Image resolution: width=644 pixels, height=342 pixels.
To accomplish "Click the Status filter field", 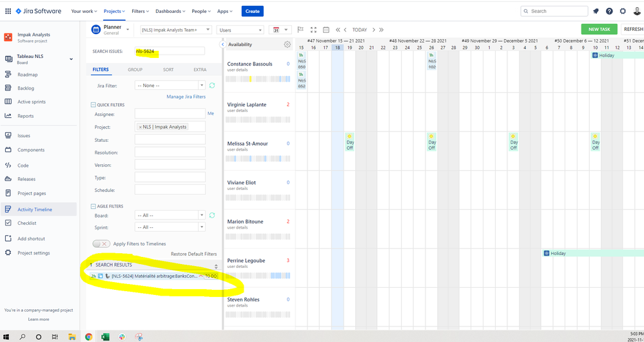I will (170, 139).
